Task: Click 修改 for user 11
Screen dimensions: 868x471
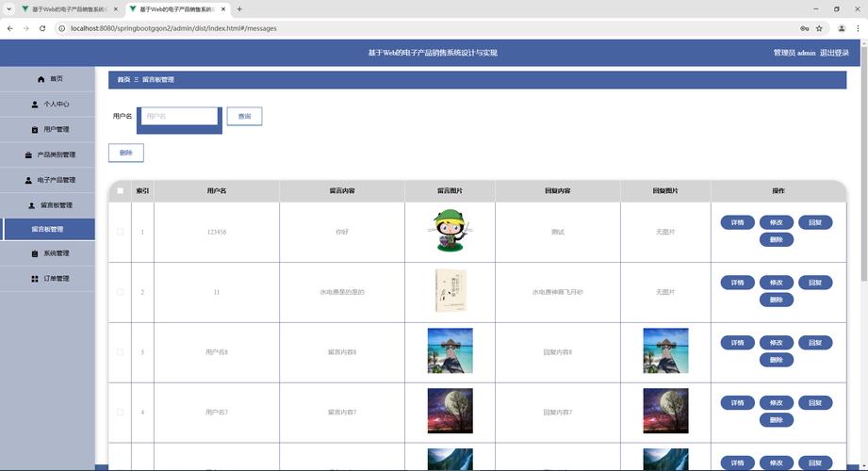Action: pyautogui.click(x=776, y=283)
